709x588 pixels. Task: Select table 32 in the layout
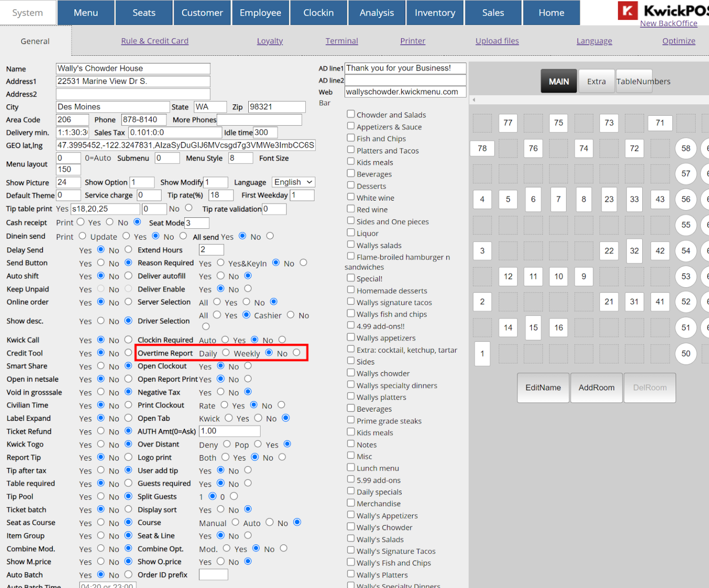coord(634,251)
